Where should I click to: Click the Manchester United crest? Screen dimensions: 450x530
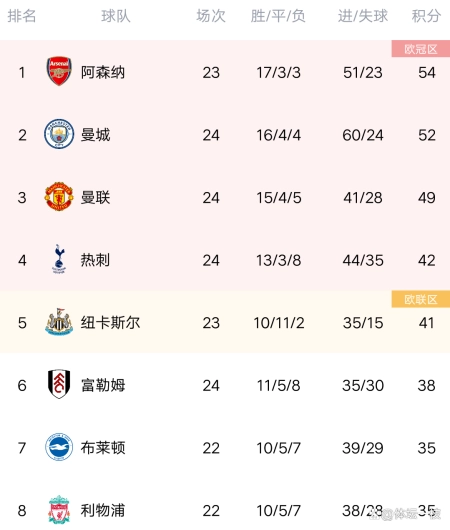59,196
